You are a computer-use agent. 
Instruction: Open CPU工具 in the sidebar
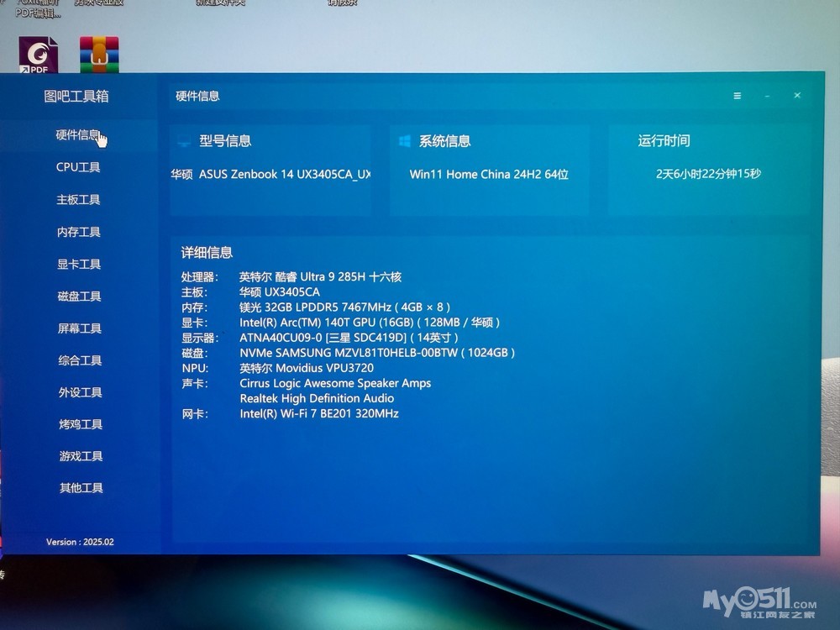[78, 167]
